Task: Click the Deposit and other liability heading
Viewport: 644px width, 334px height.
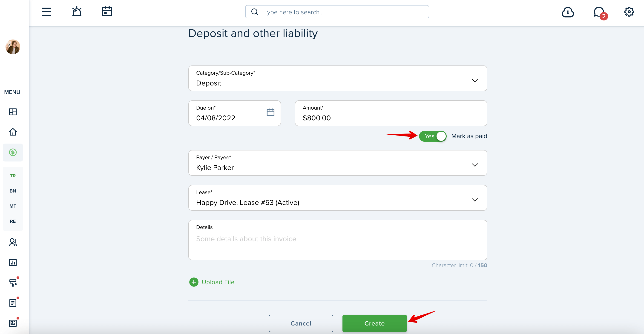Action: [x=253, y=33]
